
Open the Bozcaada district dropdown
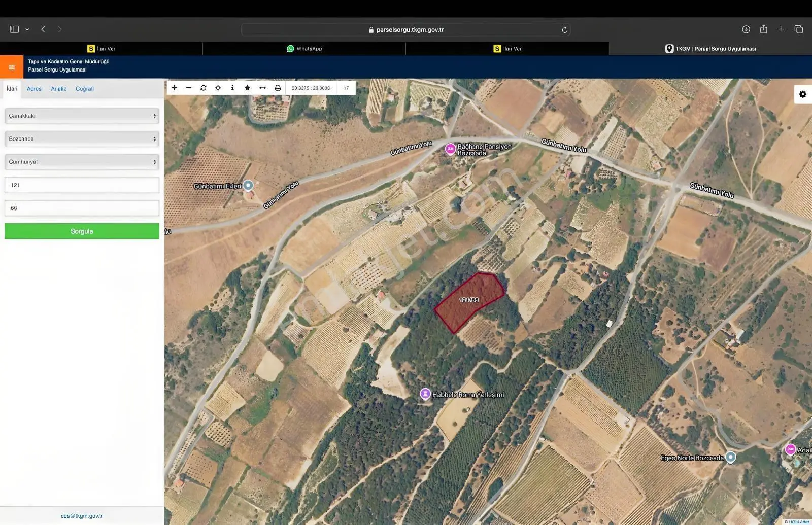click(82, 138)
